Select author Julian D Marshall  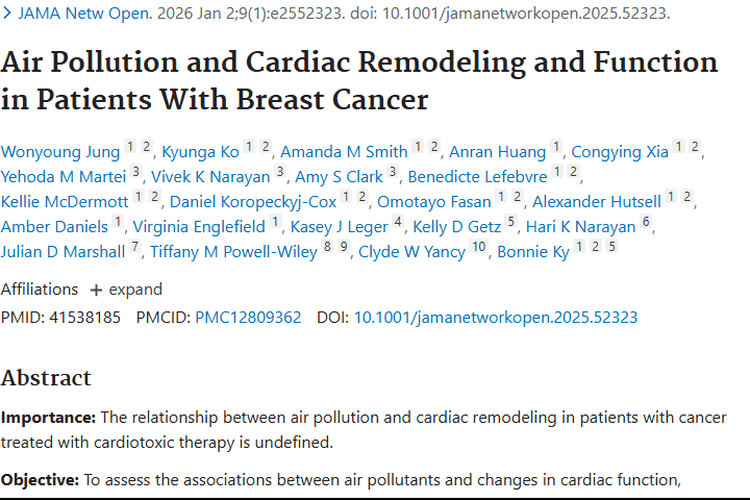point(62,252)
